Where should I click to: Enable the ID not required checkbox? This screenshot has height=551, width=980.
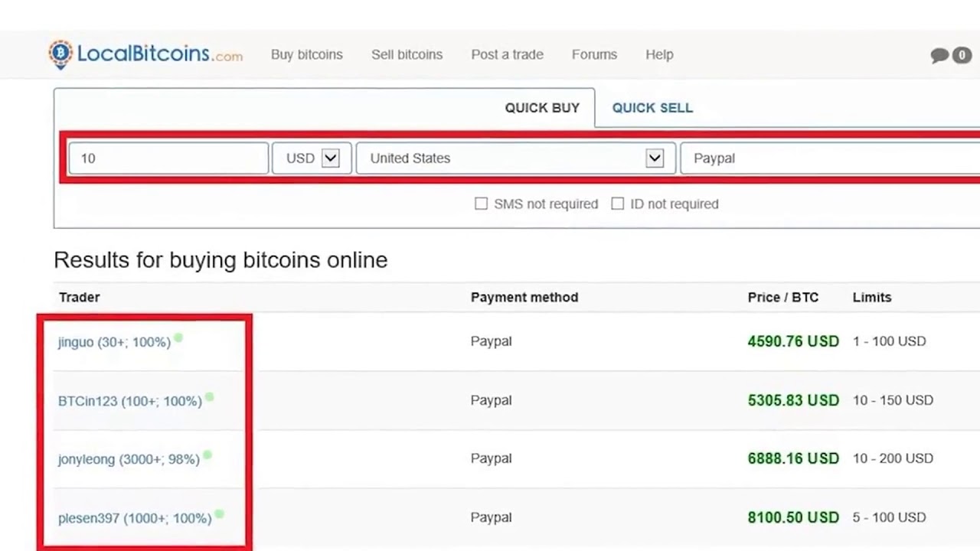(618, 204)
